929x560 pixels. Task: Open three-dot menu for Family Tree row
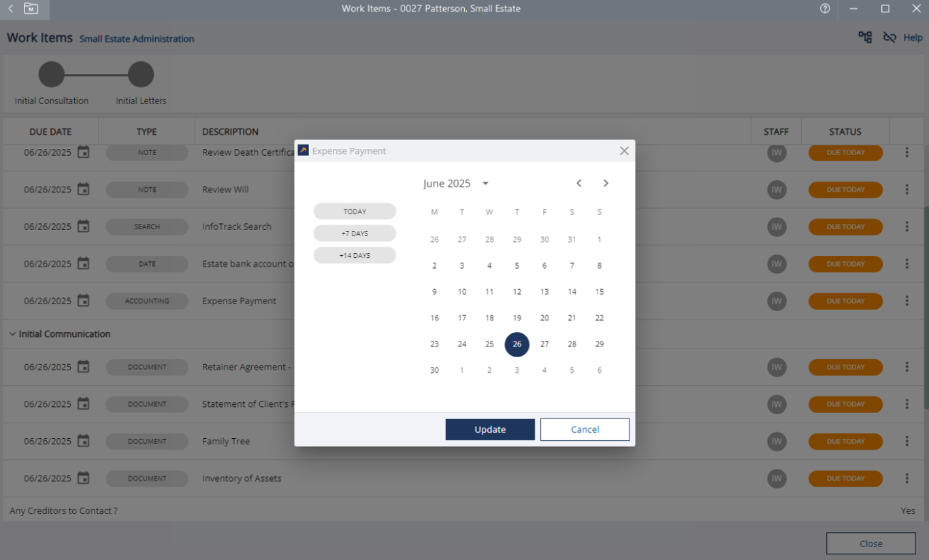[907, 441]
